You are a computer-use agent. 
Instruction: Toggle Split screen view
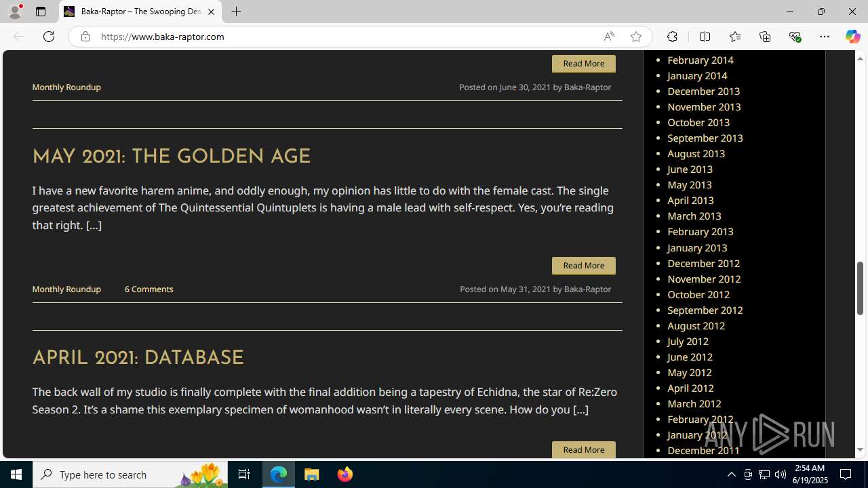(x=705, y=37)
